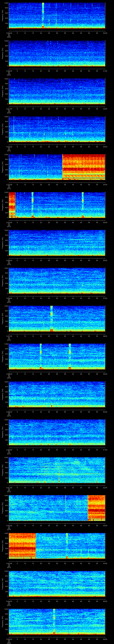The width and height of the screenshot is (114, 644).
Task: Click the vertical burst in the 5:45 spectrogram
Action: [54, 621]
